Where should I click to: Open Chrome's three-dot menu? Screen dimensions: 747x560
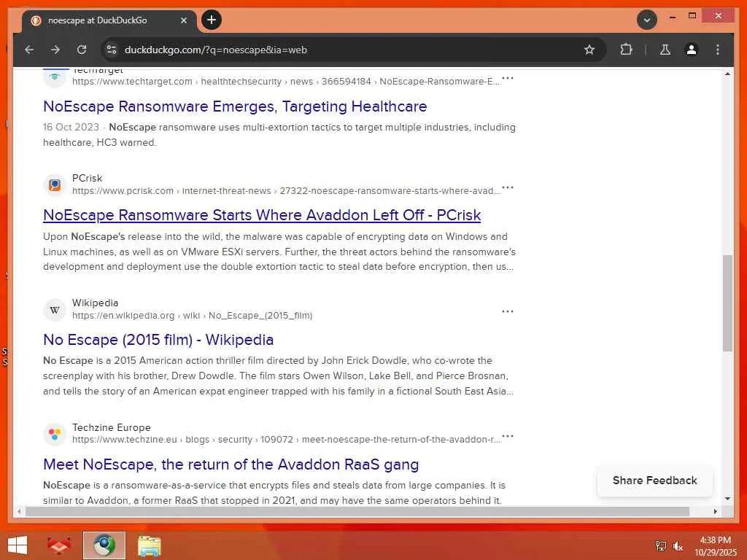(x=718, y=50)
